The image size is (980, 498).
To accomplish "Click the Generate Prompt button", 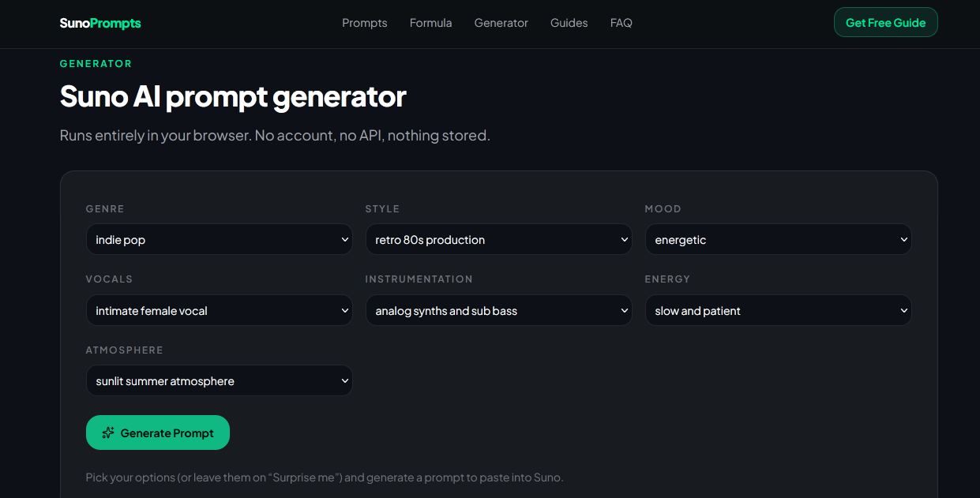I will pyautogui.click(x=158, y=432).
